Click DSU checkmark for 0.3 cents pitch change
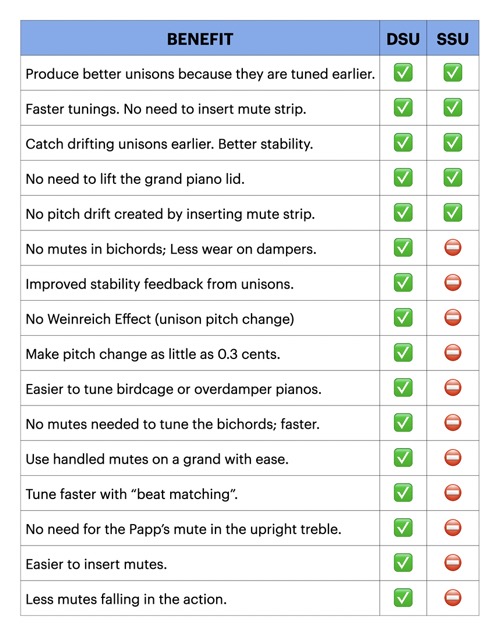The width and height of the screenshot is (495, 640). (x=403, y=353)
